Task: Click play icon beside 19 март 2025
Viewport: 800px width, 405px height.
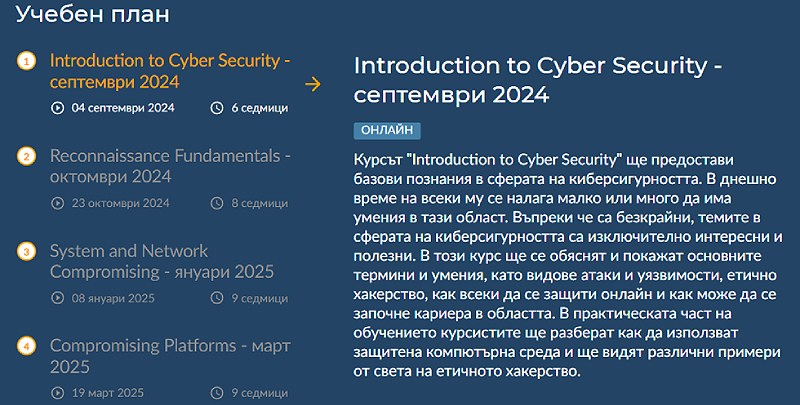Action: (x=58, y=393)
